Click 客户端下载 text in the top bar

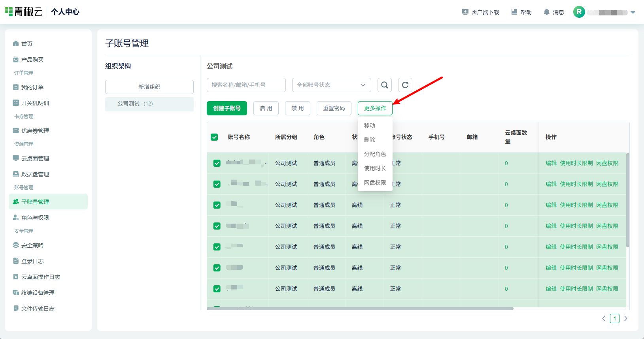point(485,12)
